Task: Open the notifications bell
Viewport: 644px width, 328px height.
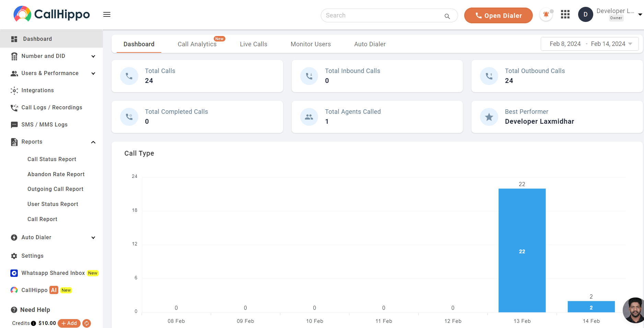Action: (x=546, y=14)
